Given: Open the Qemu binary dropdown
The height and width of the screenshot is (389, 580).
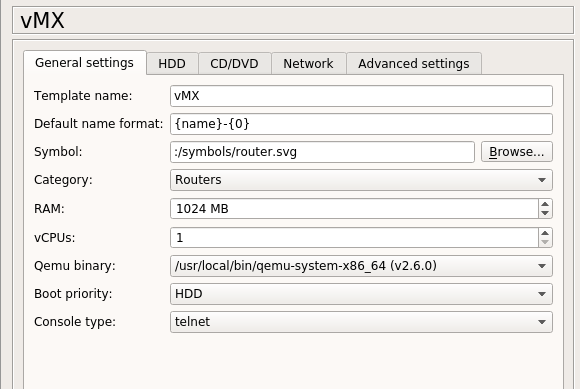Looking at the screenshot, I should click(x=361, y=266).
